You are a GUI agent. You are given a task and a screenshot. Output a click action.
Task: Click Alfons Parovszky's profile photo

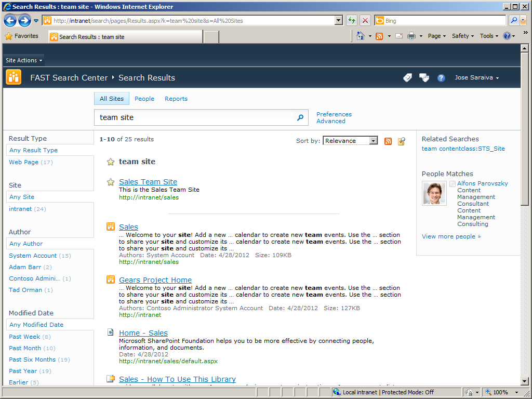434,193
